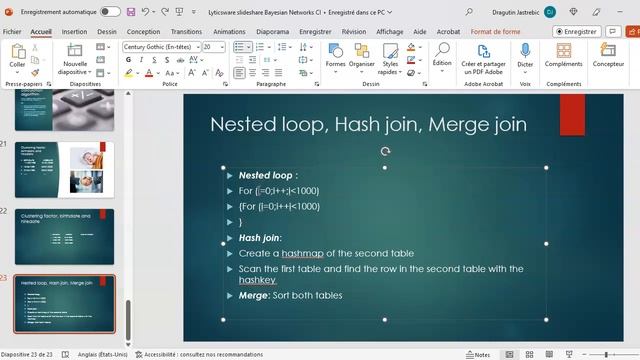The width and height of the screenshot is (640, 360).
Task: Justify the paragraph text
Action: 279,73
